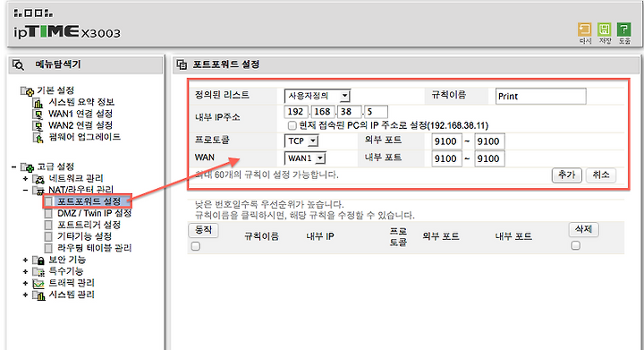The height and width of the screenshot is (350, 644).
Task: Click the 기타기능 설정 page icon
Action: pyautogui.click(x=48, y=236)
